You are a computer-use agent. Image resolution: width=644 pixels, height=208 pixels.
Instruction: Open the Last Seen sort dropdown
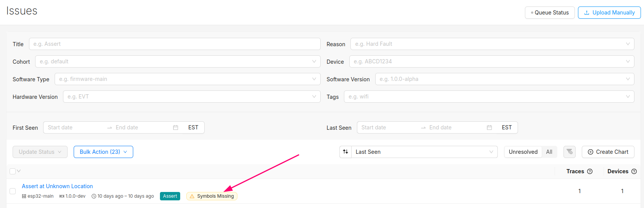424,152
